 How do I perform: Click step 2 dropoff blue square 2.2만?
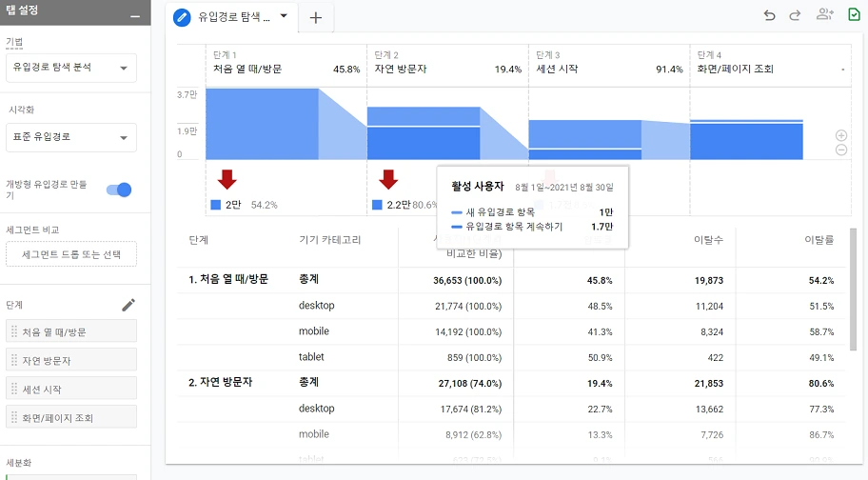tap(377, 205)
